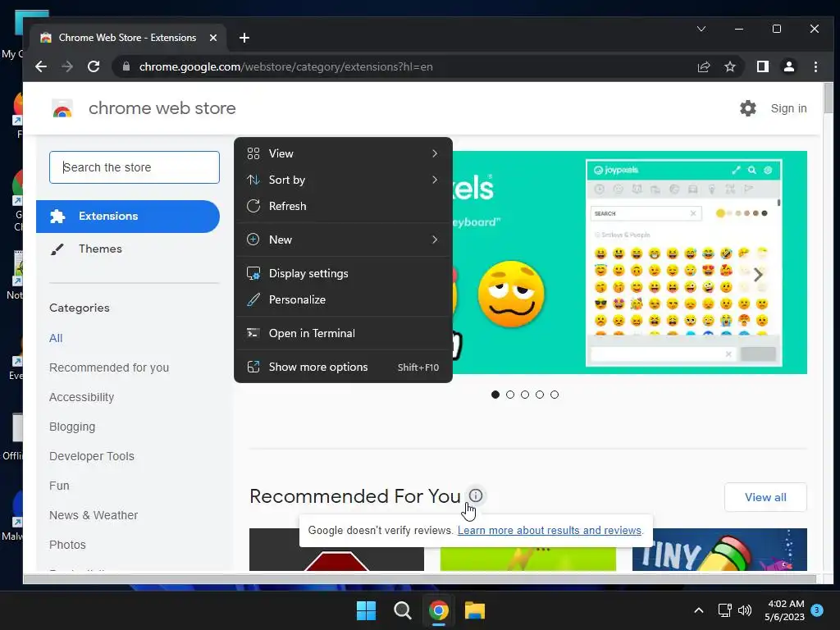
Task: Open the Developer Tools category
Action: pyautogui.click(x=92, y=456)
